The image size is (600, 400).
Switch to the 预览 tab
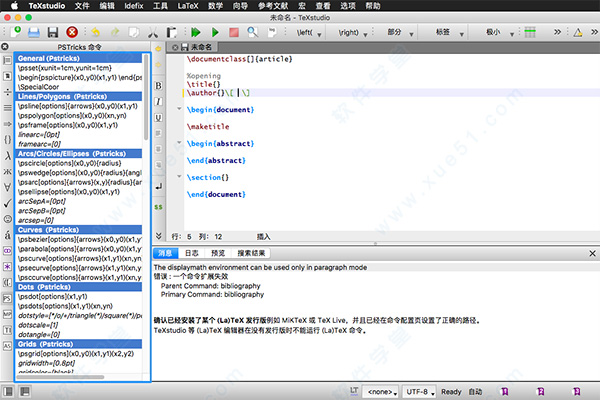[218, 253]
